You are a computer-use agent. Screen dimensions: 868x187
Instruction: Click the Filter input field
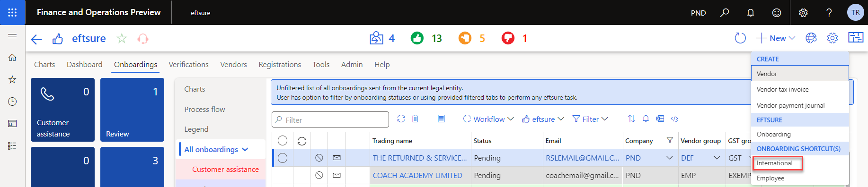click(330, 119)
